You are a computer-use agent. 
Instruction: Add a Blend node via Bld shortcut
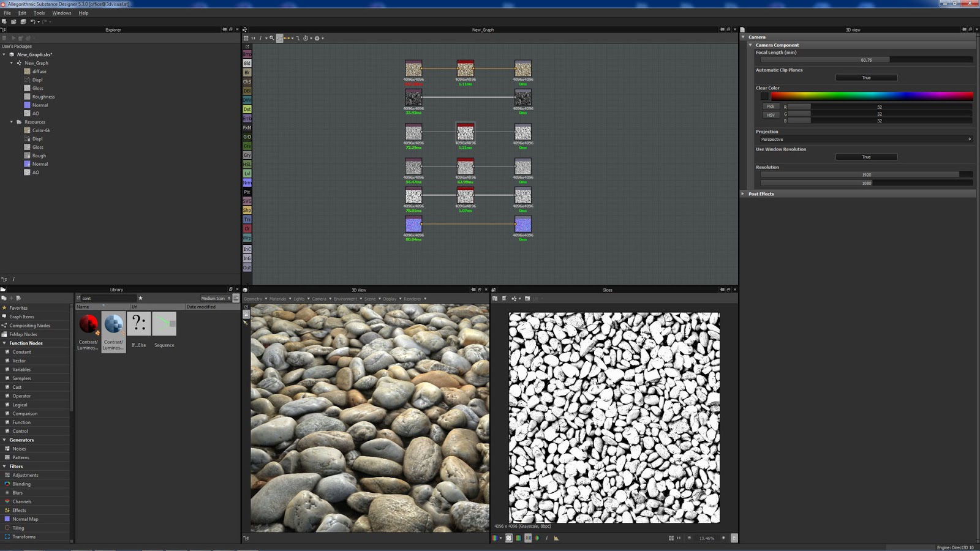(x=247, y=63)
